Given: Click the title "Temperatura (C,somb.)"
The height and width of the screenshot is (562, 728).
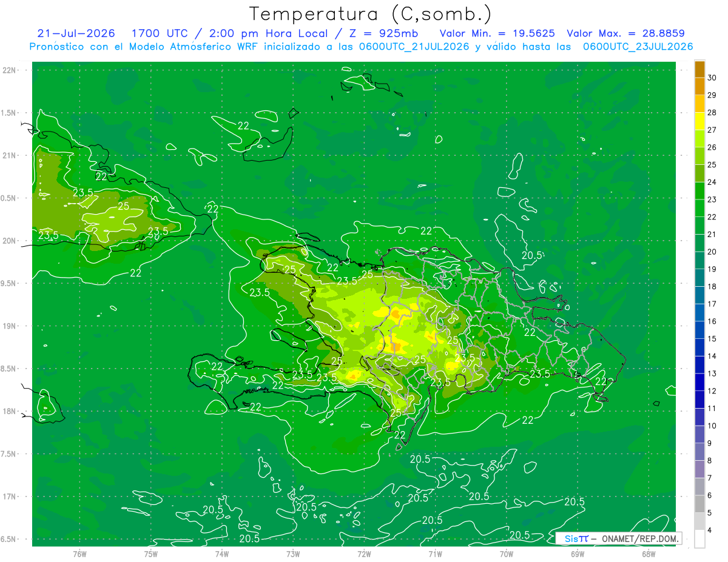Looking at the screenshot, I should tap(371, 14).
